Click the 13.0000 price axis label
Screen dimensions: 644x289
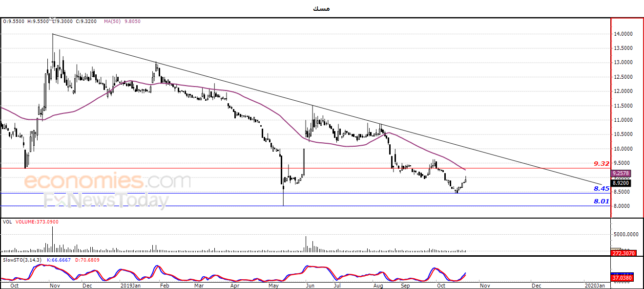[x=624, y=63]
